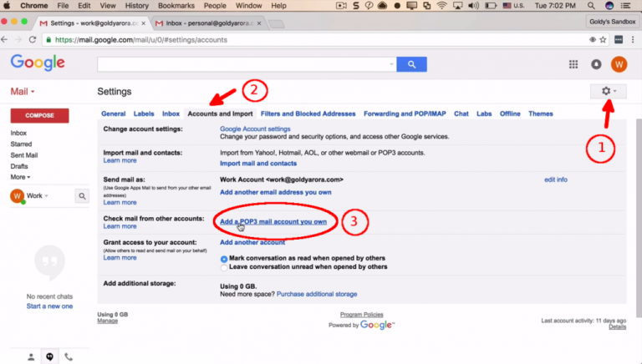Click the eye icon in address bar
This screenshot has width=642, height=364.
[x=592, y=40]
